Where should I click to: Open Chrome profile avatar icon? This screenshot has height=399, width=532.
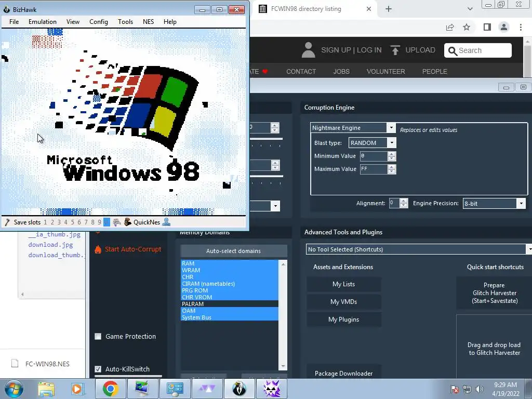pos(504,27)
